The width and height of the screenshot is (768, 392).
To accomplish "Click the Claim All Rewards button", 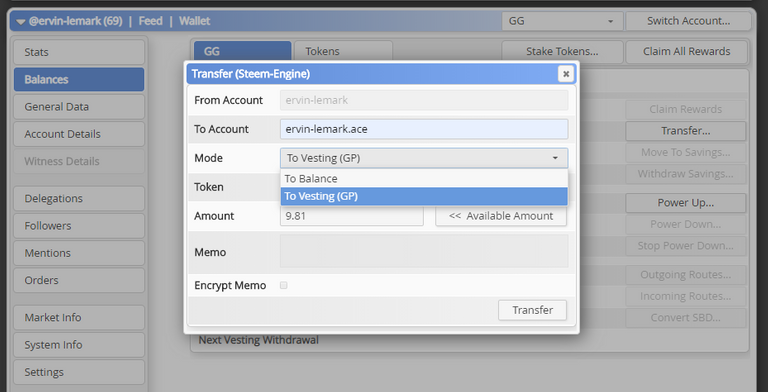I will click(687, 51).
